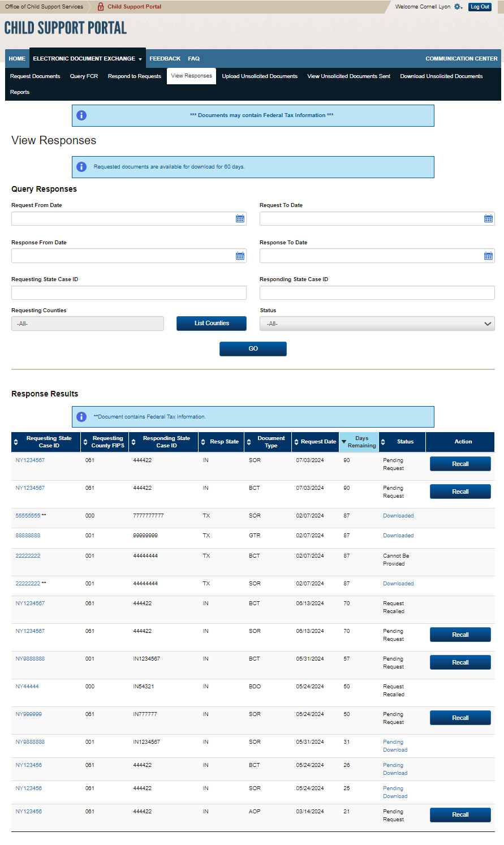Viewport: 504px width, 845px height.
Task: Sort by Requesting State Case ID column
Action: [15, 442]
